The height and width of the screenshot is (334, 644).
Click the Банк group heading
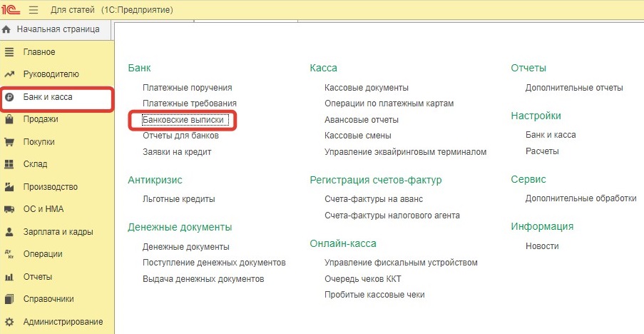[x=139, y=68]
